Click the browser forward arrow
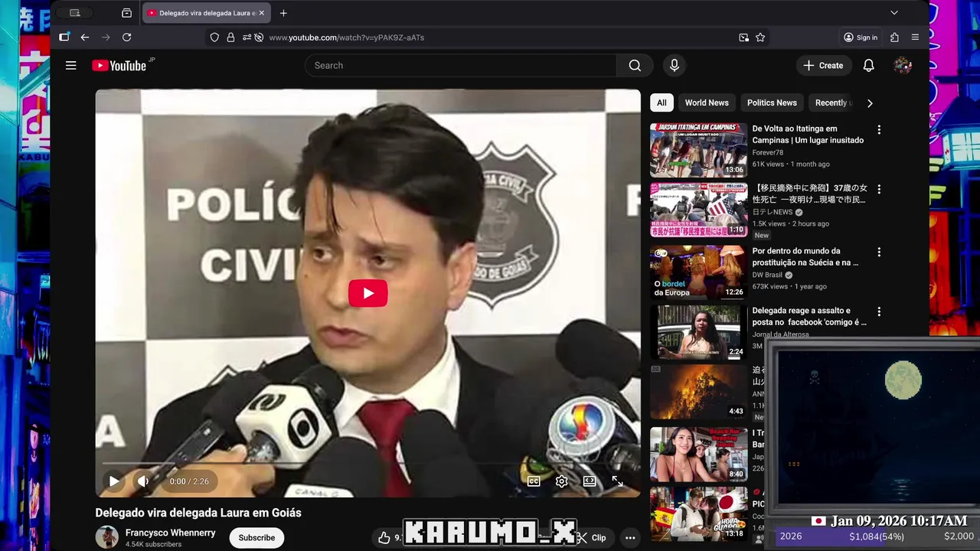Image resolution: width=980 pixels, height=551 pixels. tap(106, 37)
